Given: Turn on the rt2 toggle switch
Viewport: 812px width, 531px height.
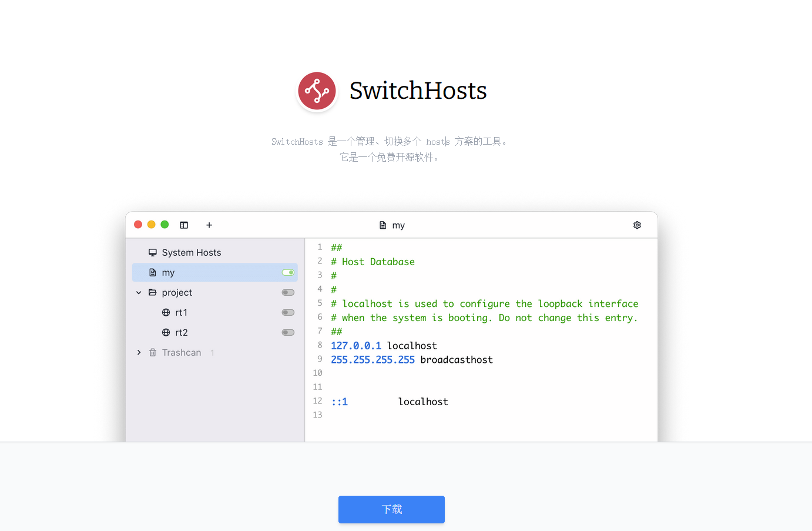Looking at the screenshot, I should pos(288,332).
